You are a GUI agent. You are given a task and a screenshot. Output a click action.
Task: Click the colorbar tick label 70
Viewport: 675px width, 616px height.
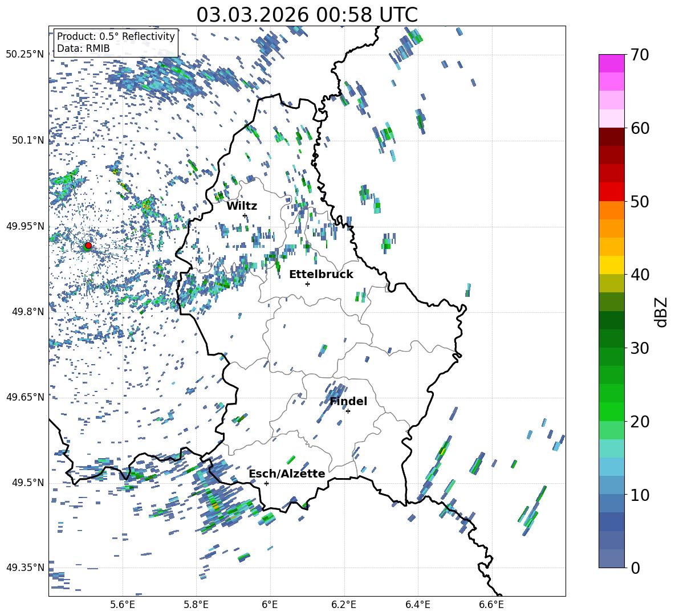pyautogui.click(x=640, y=55)
